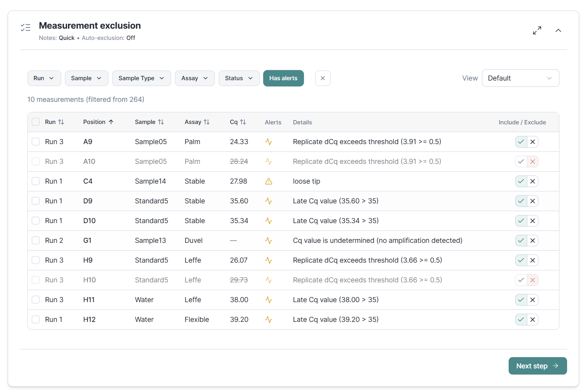Collapse the Measurement exclusion panel

point(558,30)
